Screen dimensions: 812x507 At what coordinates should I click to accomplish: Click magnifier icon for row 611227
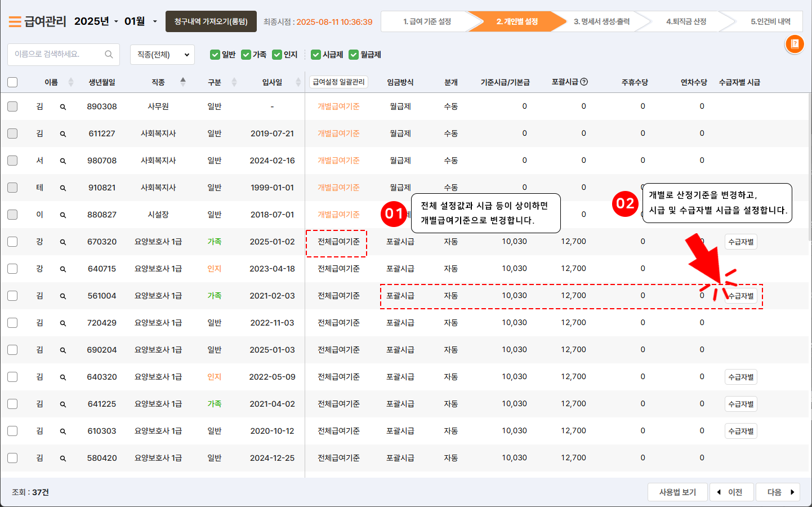click(x=63, y=134)
